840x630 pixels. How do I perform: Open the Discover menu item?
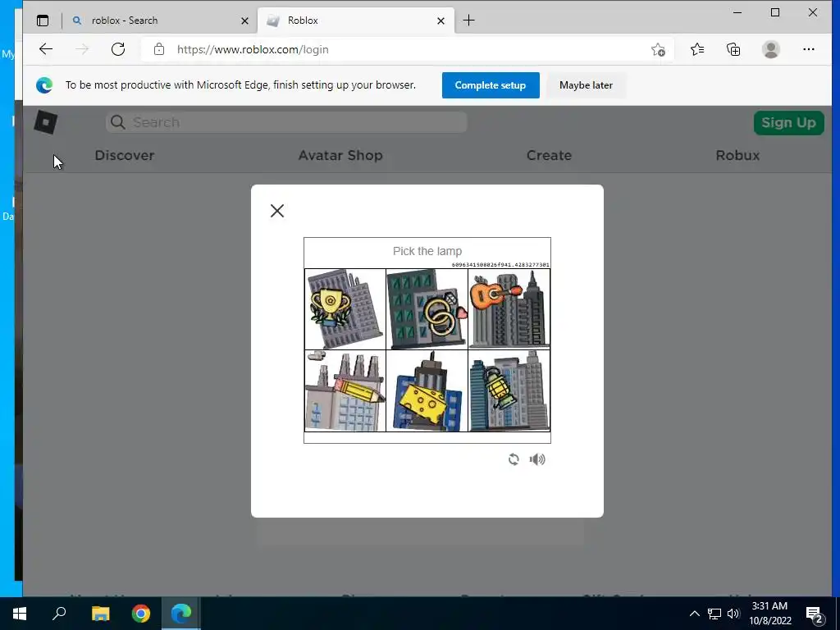[x=125, y=155]
